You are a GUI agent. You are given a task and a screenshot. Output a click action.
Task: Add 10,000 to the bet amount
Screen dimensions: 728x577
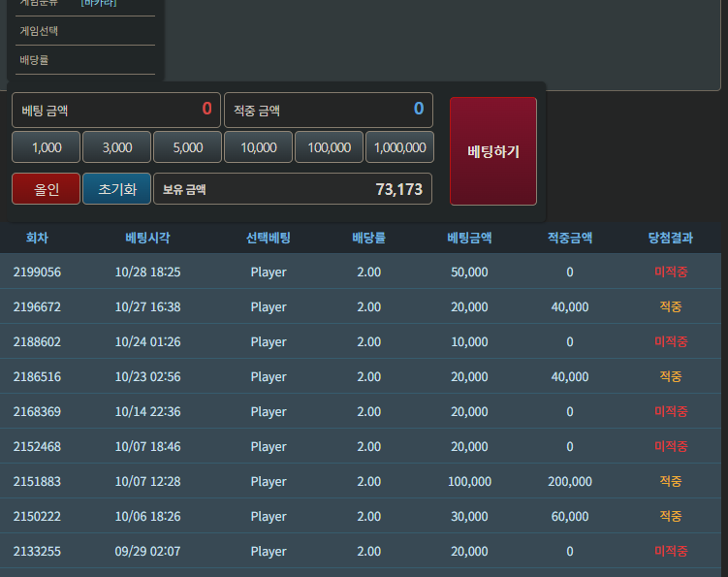tap(259, 147)
